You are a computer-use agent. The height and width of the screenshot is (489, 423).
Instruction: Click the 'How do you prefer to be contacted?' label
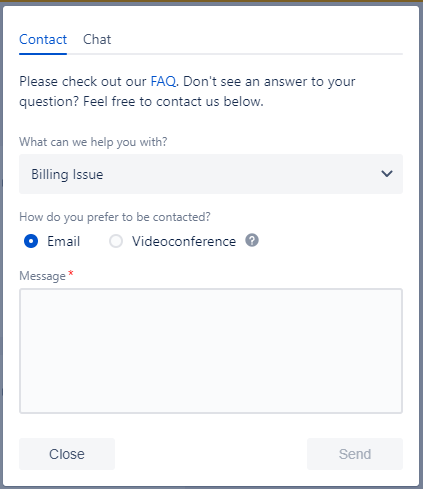115,217
